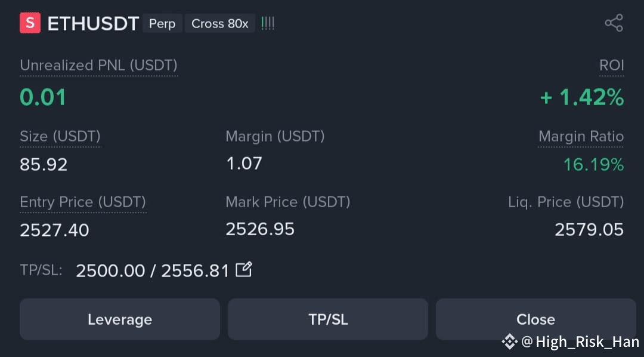Viewport: 644px width, 357px height.
Task: Tap the Unrealized PNL (USDT) label
Action: click(x=98, y=66)
